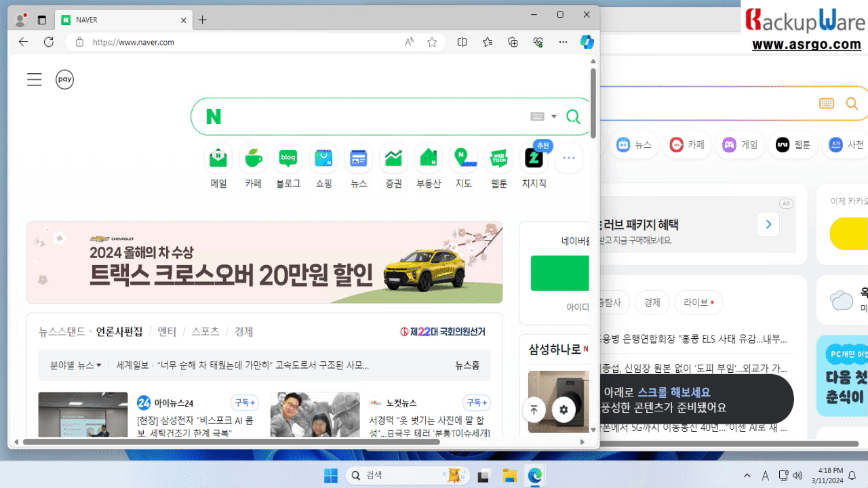Click the Naver search magnifier icon
868x488 pixels.
coord(573,117)
